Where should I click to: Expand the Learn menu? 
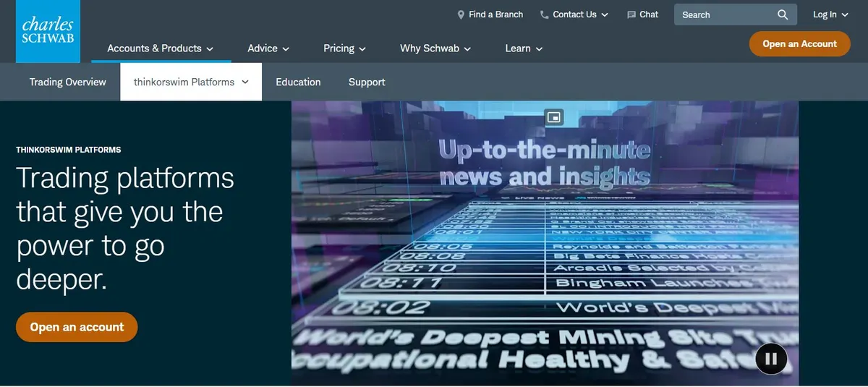tap(524, 48)
